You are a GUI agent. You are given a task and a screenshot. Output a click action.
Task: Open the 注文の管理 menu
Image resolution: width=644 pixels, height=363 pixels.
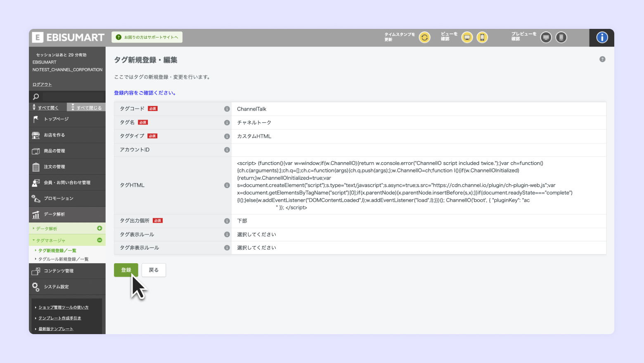67,167
